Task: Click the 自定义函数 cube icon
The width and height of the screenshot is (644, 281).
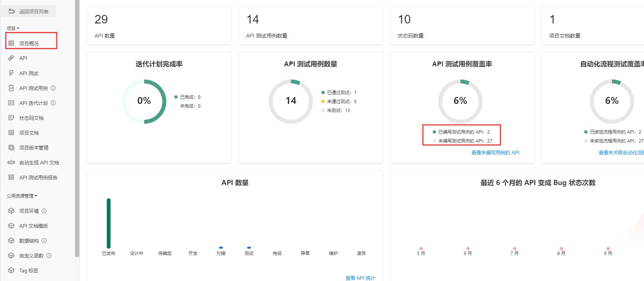Action: 11,255
